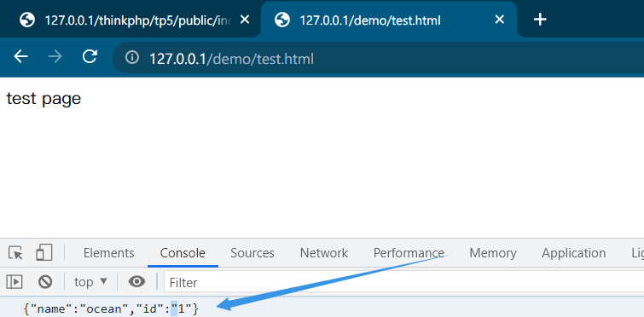Expand the top JavaScript context dropdown
Image resolution: width=644 pixels, height=317 pixels.
click(x=90, y=282)
